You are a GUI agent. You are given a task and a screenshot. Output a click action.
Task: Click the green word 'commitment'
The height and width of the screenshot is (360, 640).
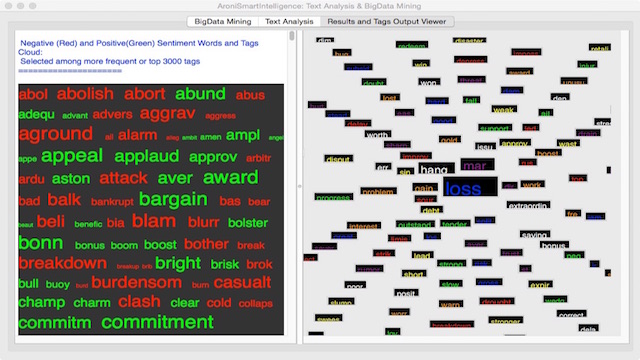(158, 322)
